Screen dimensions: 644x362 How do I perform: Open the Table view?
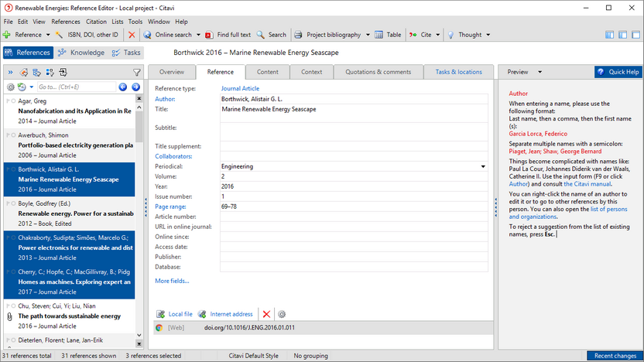pyautogui.click(x=388, y=35)
